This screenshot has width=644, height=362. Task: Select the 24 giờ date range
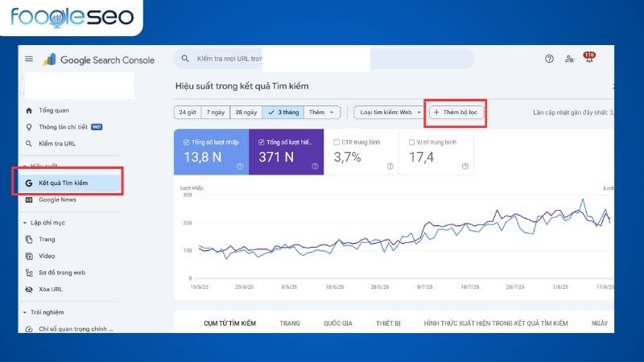(188, 112)
